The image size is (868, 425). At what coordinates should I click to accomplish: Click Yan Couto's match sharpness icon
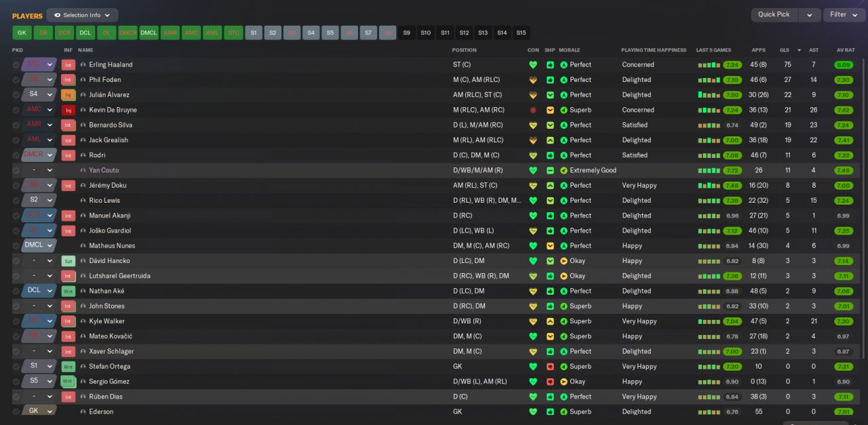coord(550,170)
